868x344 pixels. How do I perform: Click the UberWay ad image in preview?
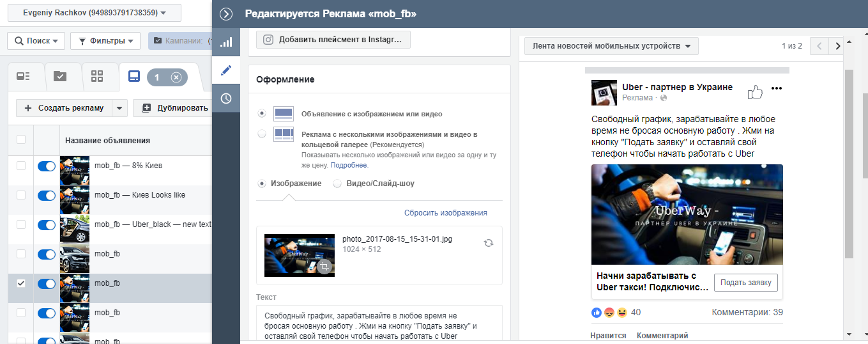coord(687,214)
